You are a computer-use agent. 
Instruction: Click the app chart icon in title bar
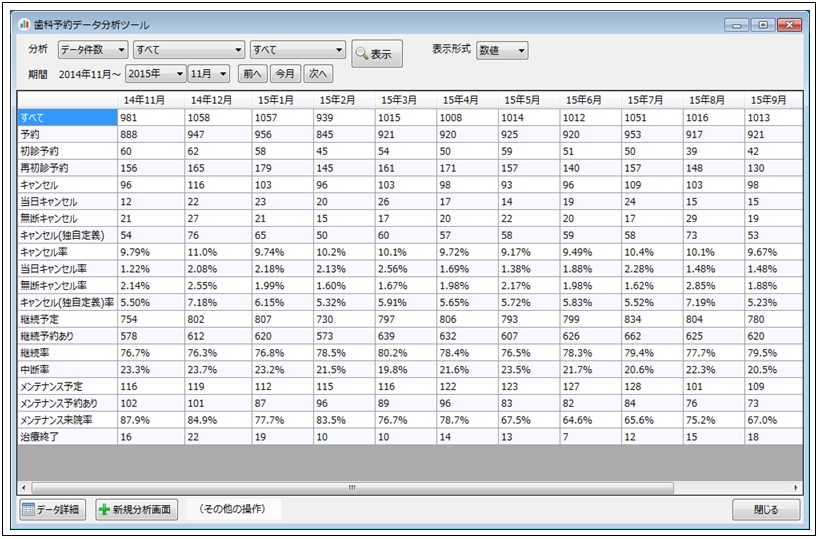pyautogui.click(x=24, y=25)
